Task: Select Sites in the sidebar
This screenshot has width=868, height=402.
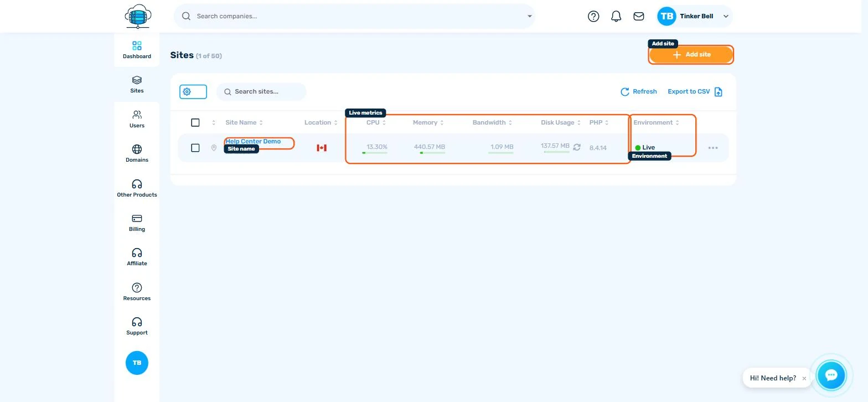Action: (137, 84)
